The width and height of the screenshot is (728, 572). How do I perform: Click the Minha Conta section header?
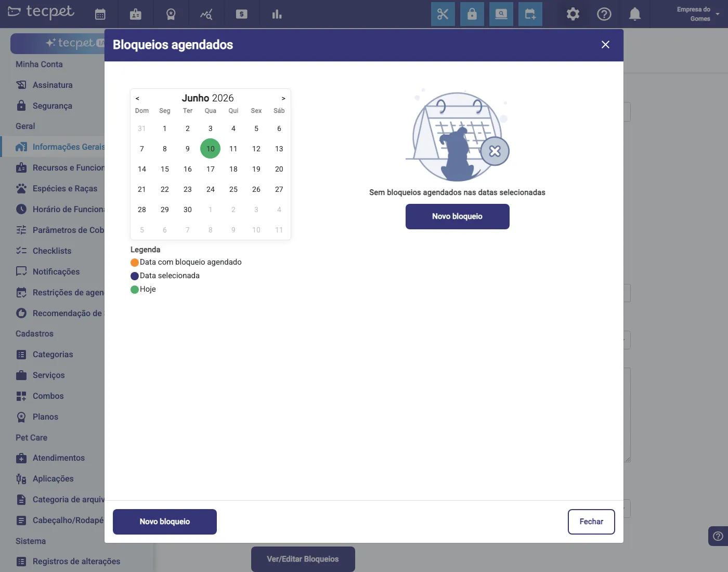[x=39, y=64]
